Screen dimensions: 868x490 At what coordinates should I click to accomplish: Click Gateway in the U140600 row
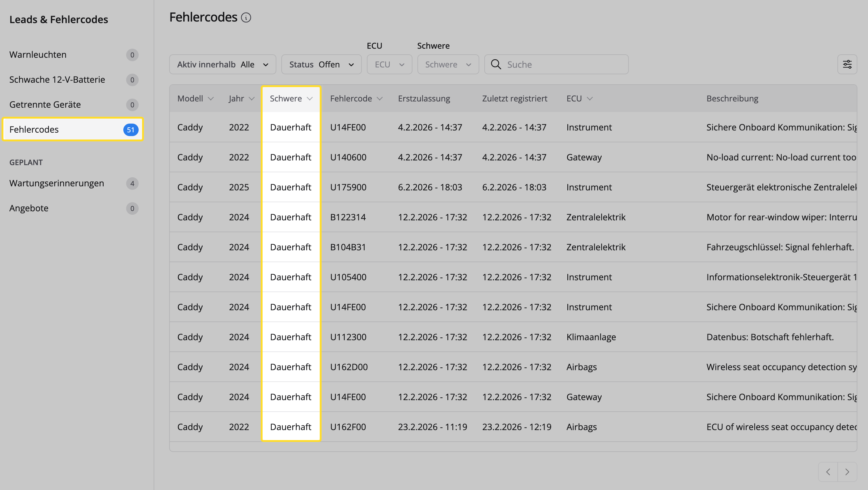[x=584, y=157]
